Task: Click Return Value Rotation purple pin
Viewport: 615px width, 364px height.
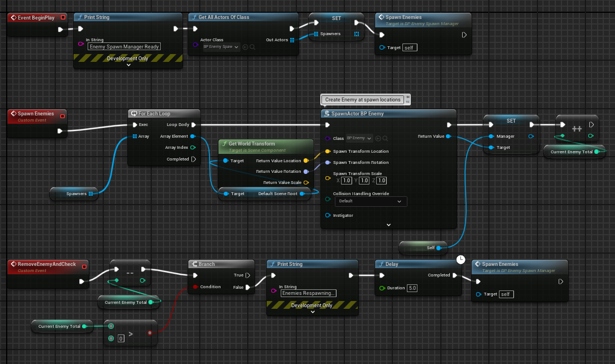Action: pos(306,172)
